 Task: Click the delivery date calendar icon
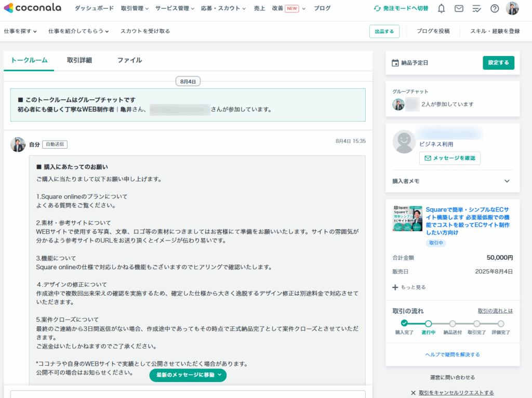pyautogui.click(x=395, y=63)
